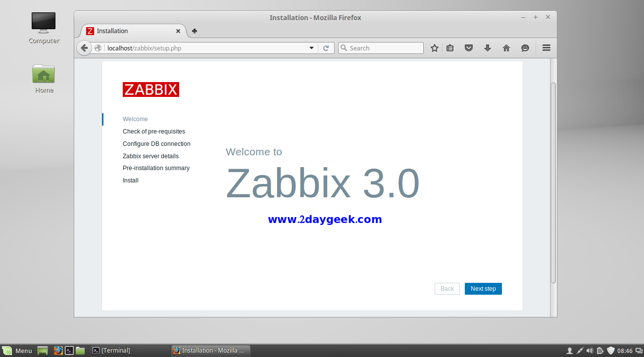Viewport: 644px width, 357px height.
Task: Open the URL history dropdown arrow
Action: coord(312,48)
